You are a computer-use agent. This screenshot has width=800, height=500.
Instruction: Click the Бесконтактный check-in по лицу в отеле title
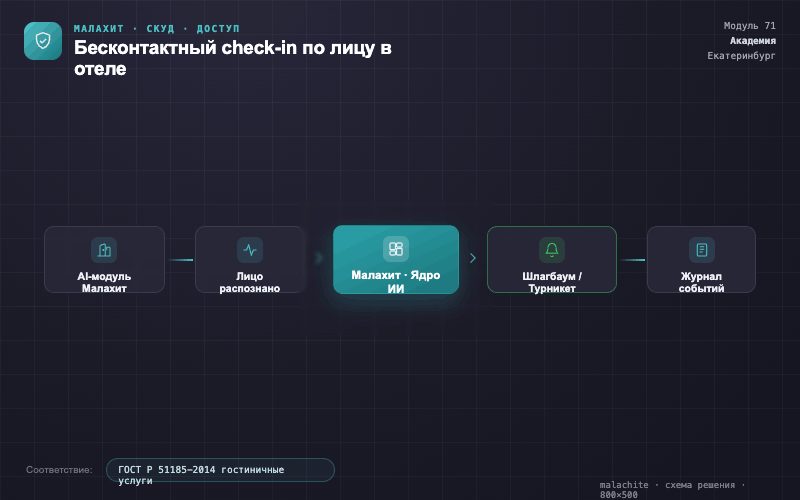(x=233, y=58)
